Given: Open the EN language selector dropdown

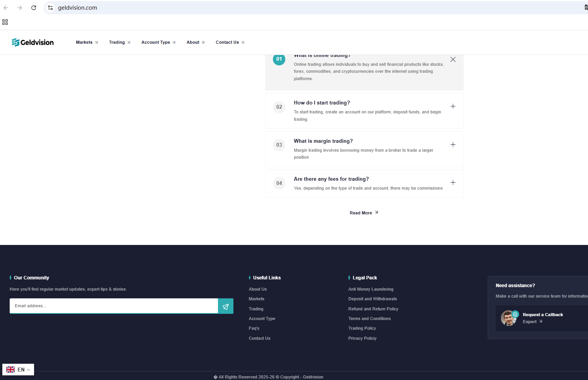Looking at the screenshot, I should 18,370.
